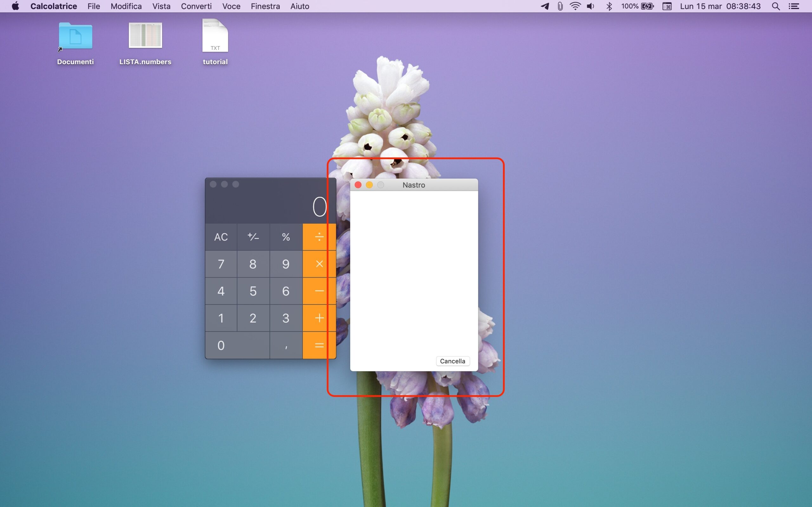The image size is (812, 507).
Task: Click the Bluetooth menu bar icon
Action: 609,6
